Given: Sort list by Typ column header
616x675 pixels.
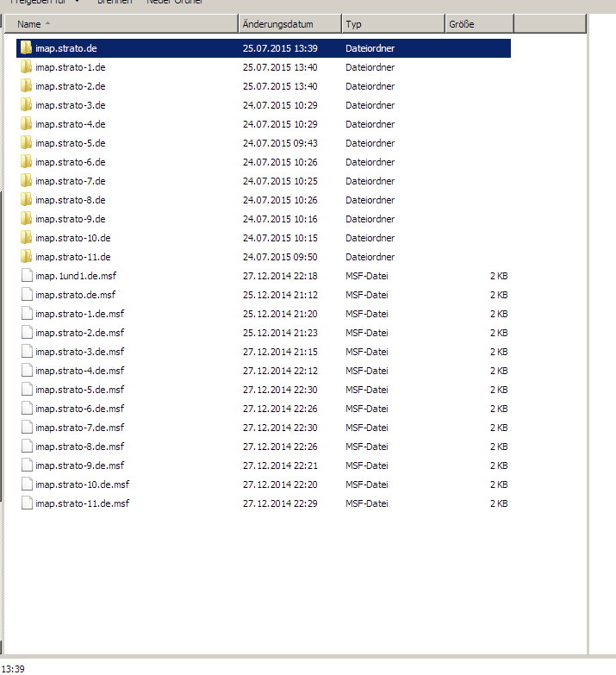Looking at the screenshot, I should (x=393, y=23).
